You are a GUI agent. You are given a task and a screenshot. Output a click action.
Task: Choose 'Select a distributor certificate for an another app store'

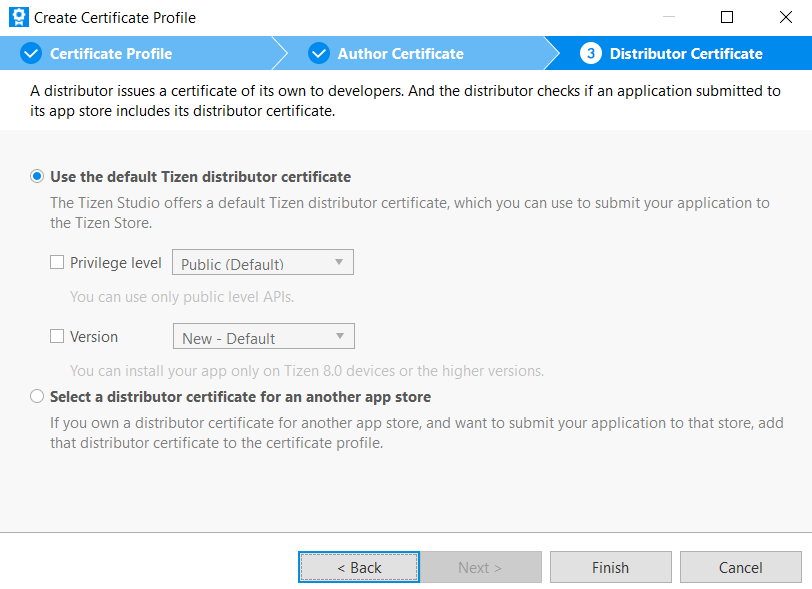[x=37, y=396]
